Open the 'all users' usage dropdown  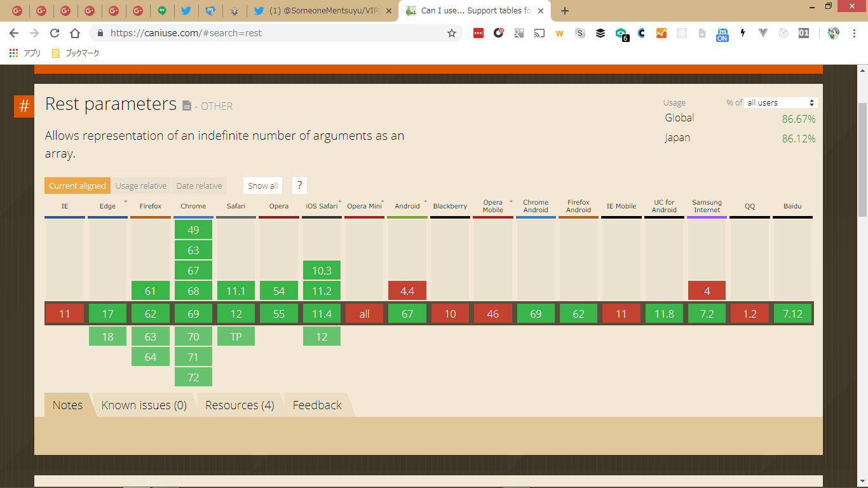click(780, 102)
